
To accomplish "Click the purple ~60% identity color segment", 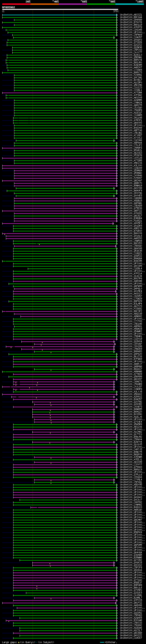I will click(73, 4).
